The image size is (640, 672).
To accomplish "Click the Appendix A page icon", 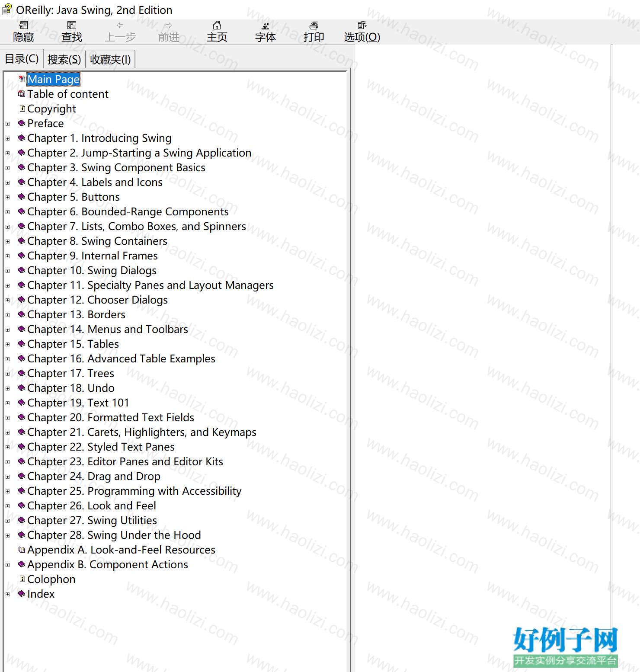I will [x=22, y=550].
